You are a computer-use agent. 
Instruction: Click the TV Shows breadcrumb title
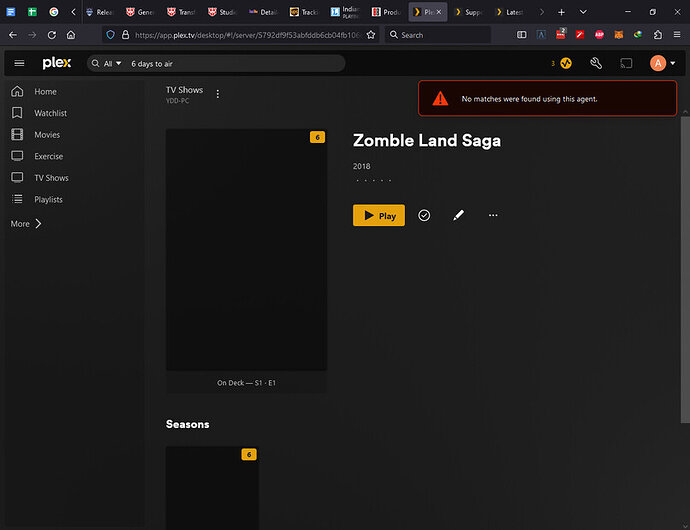pyautogui.click(x=184, y=90)
